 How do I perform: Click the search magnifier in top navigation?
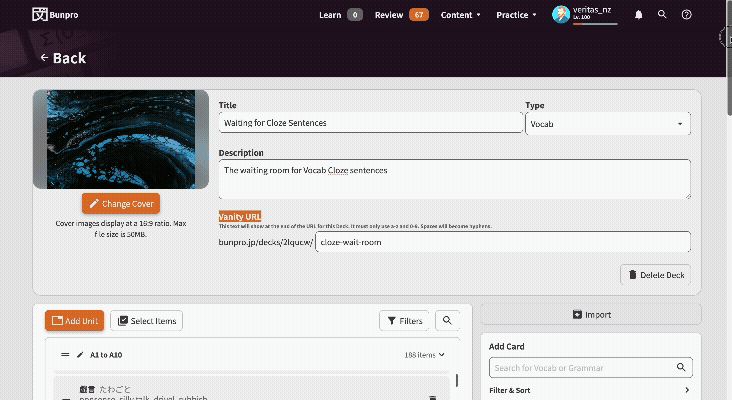point(662,14)
